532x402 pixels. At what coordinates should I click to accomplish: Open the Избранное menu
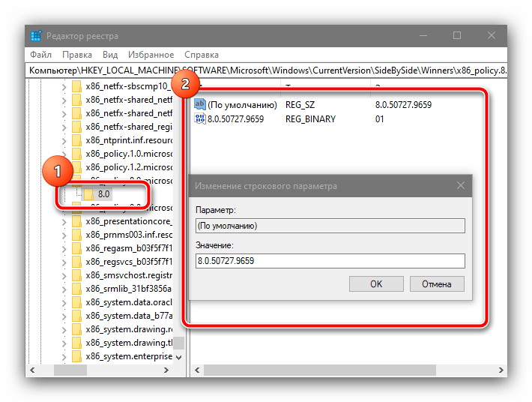[x=151, y=55]
